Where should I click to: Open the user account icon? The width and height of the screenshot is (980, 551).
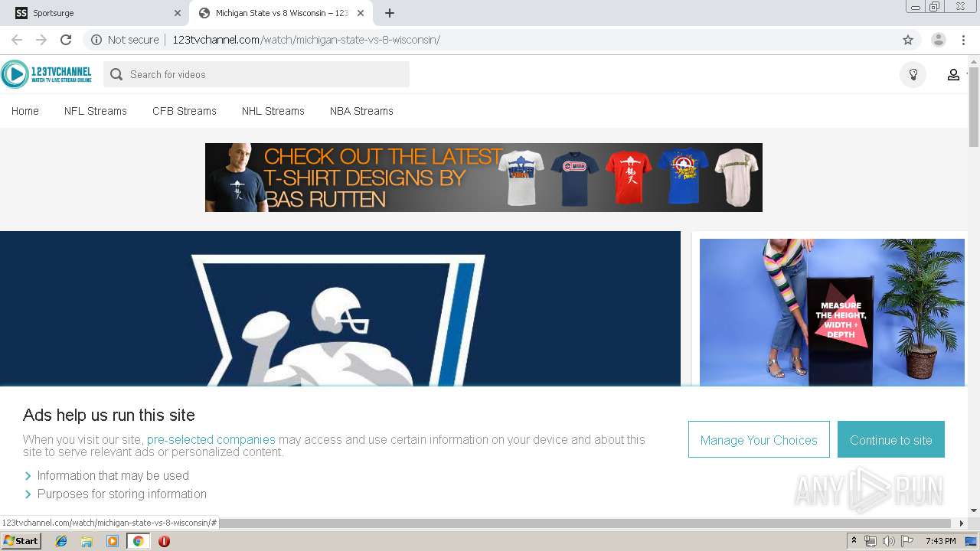point(953,74)
